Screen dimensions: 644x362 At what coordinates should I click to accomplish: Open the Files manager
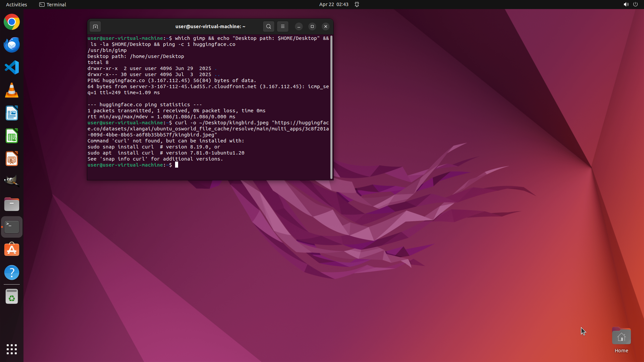point(12,204)
